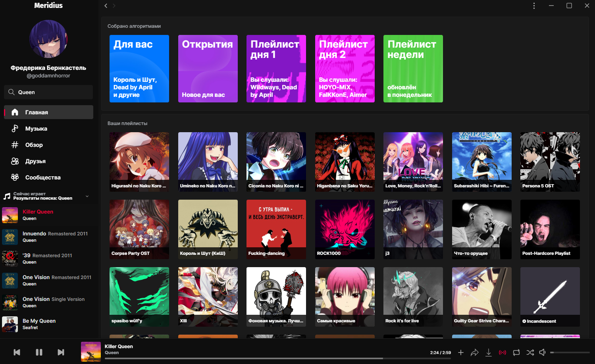Pause the current track
Screen dimensions: 595x364
click(x=39, y=352)
